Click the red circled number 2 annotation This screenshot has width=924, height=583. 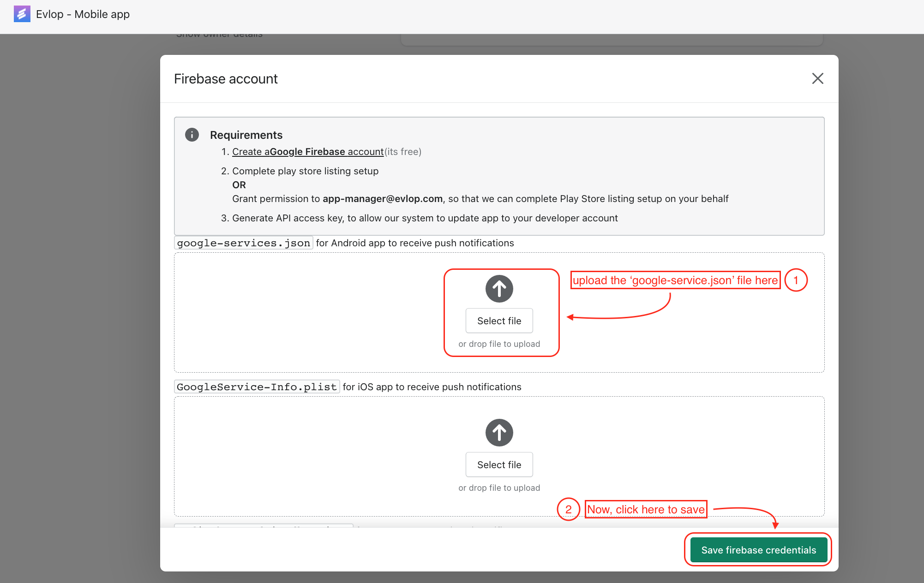(568, 509)
